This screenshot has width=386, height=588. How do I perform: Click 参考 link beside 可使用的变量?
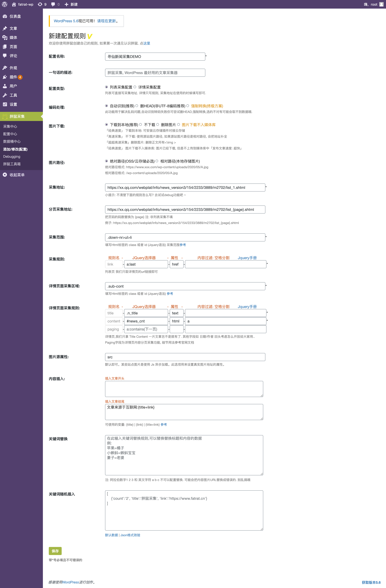point(164,425)
